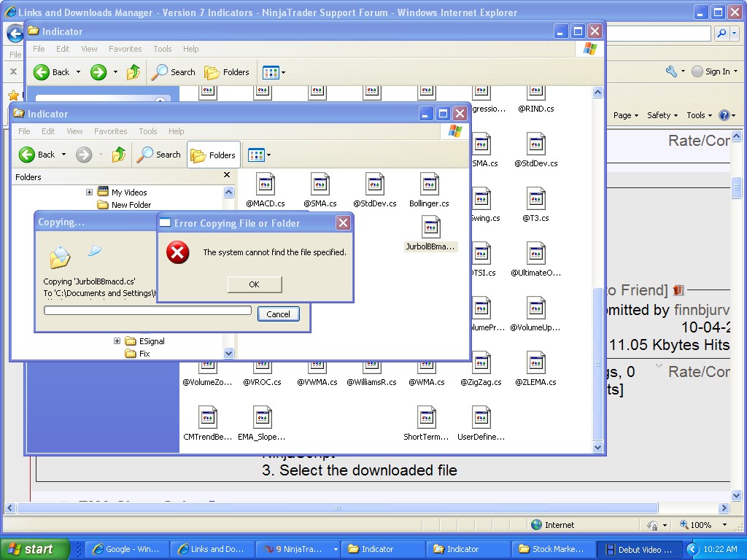Click the Windows start button
Screen dimensions: 747x560
coord(34,549)
